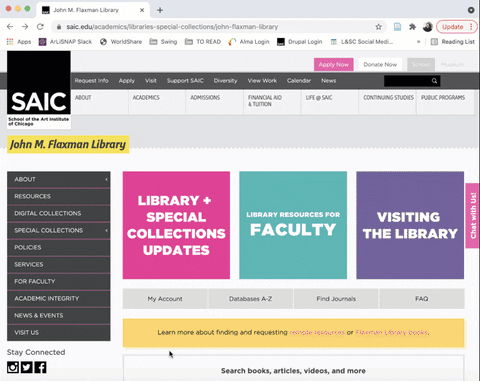Open the View Work menu item
This screenshot has width=480, height=381.
[x=262, y=81]
